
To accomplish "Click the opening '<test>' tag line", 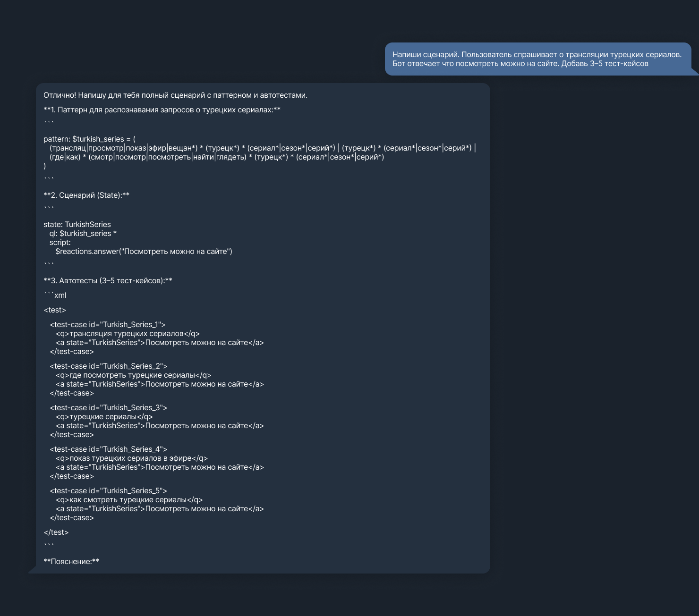I will tap(55, 310).
